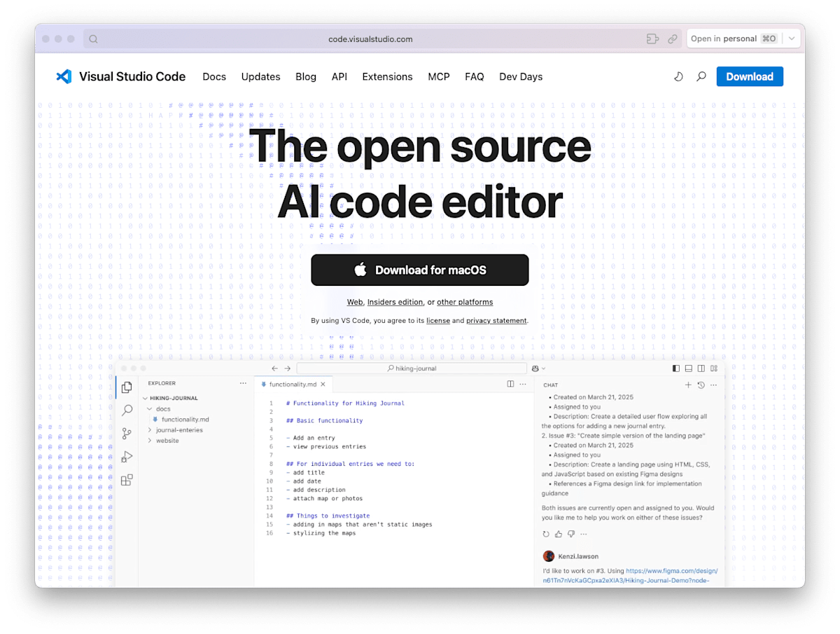Screen dimensions: 840x634
Task: Click the retry icon under the chat response
Action: coord(546,534)
